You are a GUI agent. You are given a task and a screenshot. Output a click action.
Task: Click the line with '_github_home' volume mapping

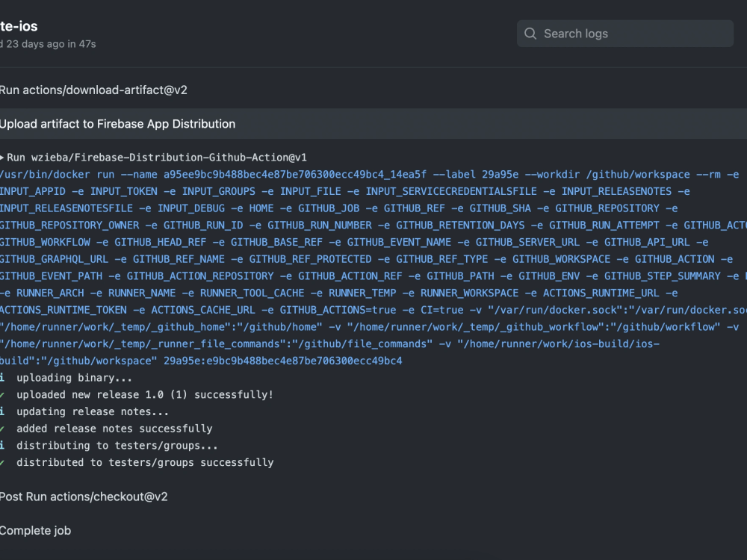[x=370, y=327]
